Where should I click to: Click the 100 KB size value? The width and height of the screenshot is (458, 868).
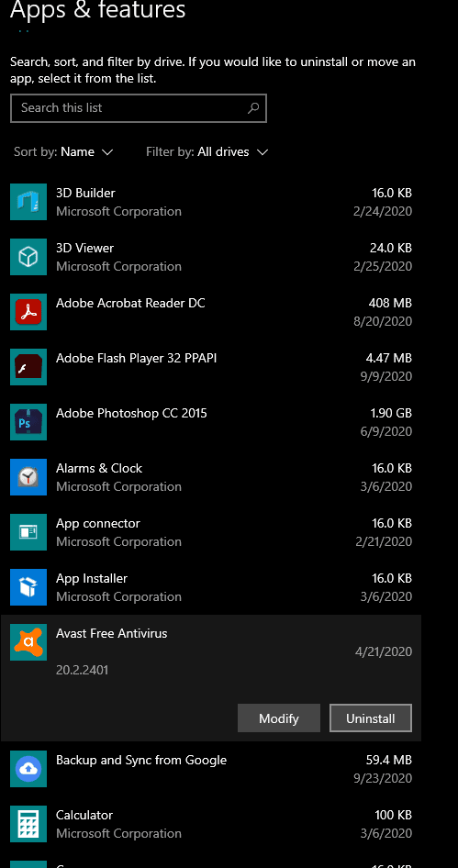(x=393, y=816)
